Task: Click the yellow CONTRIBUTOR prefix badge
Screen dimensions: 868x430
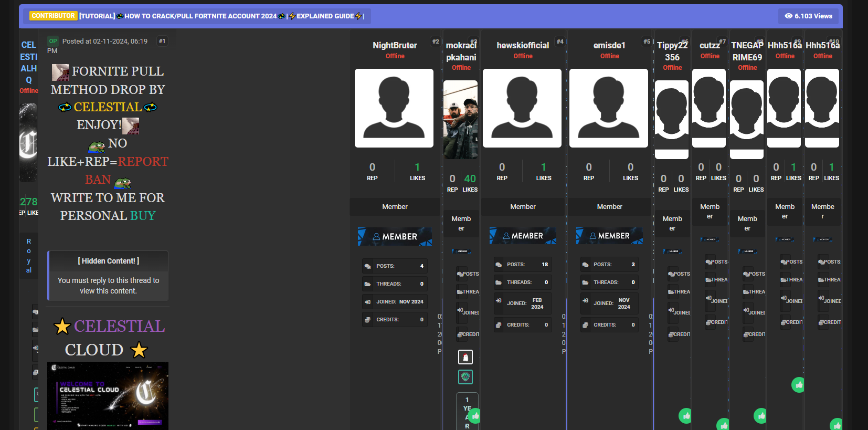Action: coord(53,16)
